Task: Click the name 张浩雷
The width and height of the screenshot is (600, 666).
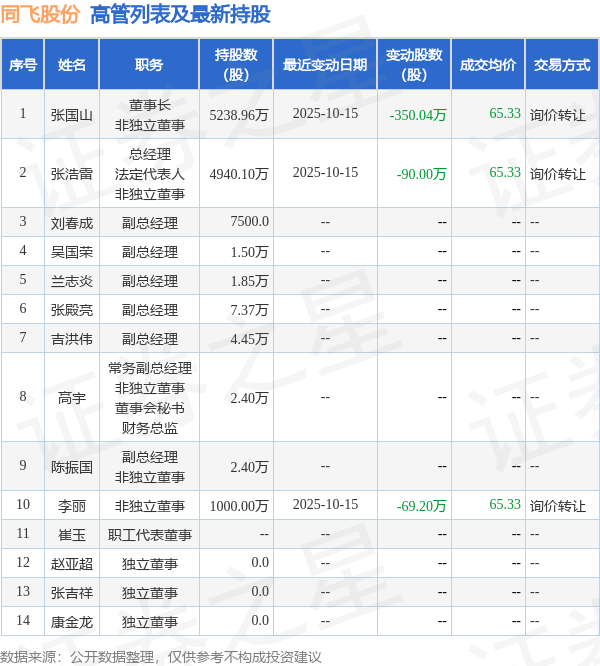Action: [x=72, y=174]
